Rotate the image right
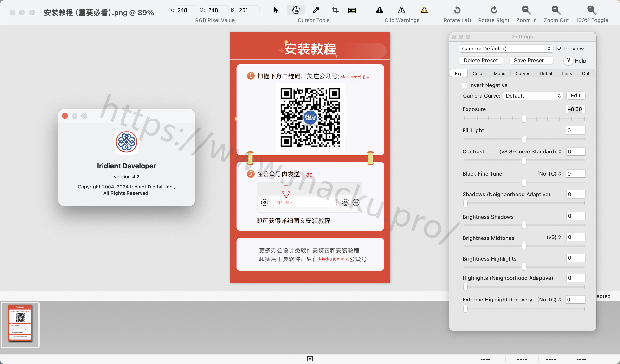 [494, 10]
